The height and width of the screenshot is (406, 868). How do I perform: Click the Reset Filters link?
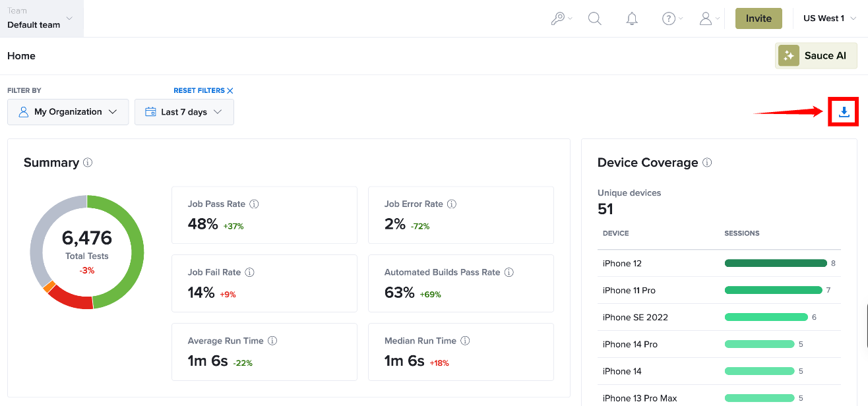[x=203, y=90]
